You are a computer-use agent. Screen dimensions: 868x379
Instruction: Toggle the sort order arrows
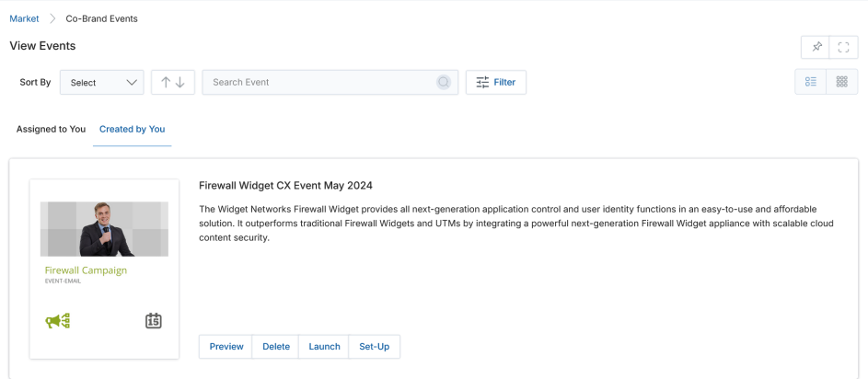pos(173,83)
